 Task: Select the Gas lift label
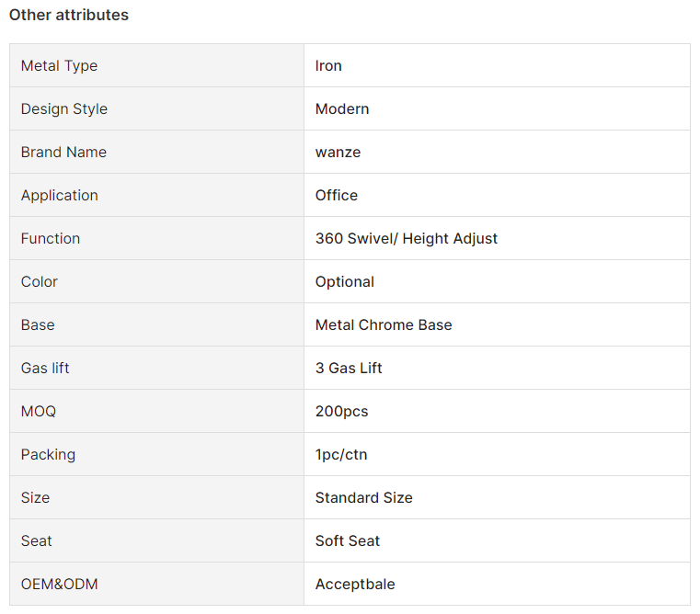click(x=45, y=369)
